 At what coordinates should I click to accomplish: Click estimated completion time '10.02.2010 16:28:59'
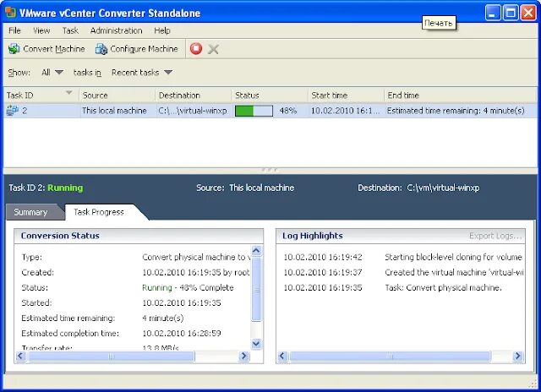pyautogui.click(x=182, y=334)
